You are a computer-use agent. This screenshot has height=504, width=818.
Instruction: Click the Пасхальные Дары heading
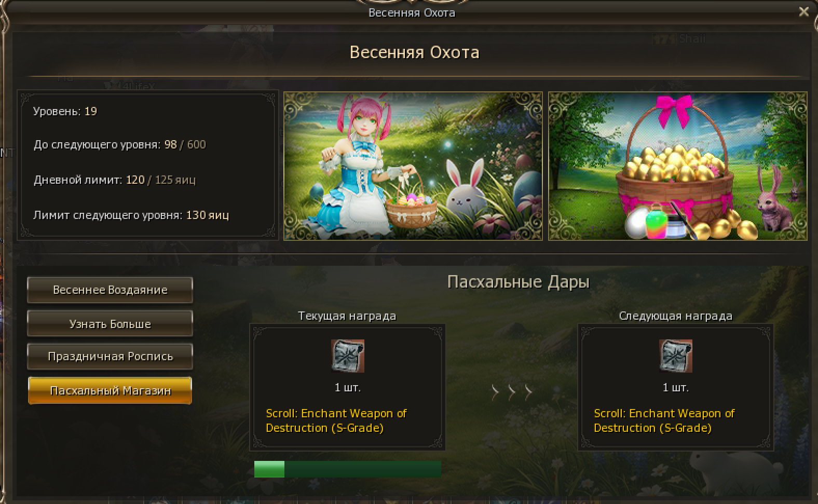point(518,282)
